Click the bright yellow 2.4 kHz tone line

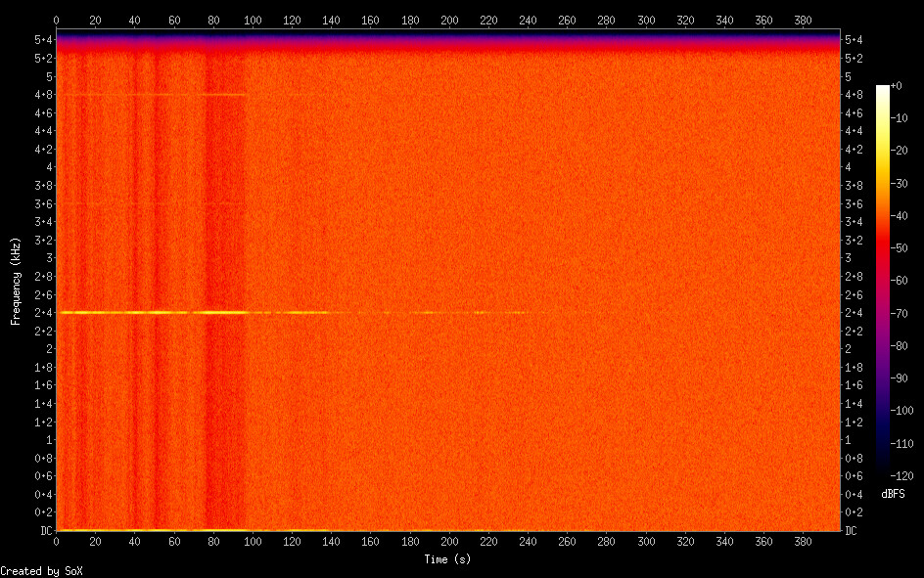(x=147, y=312)
